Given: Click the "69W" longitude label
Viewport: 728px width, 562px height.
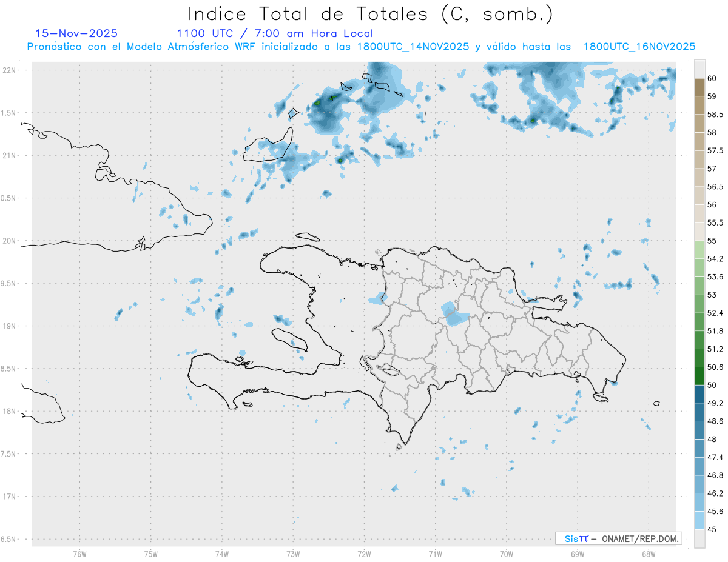Looking at the screenshot, I should pos(578,554).
